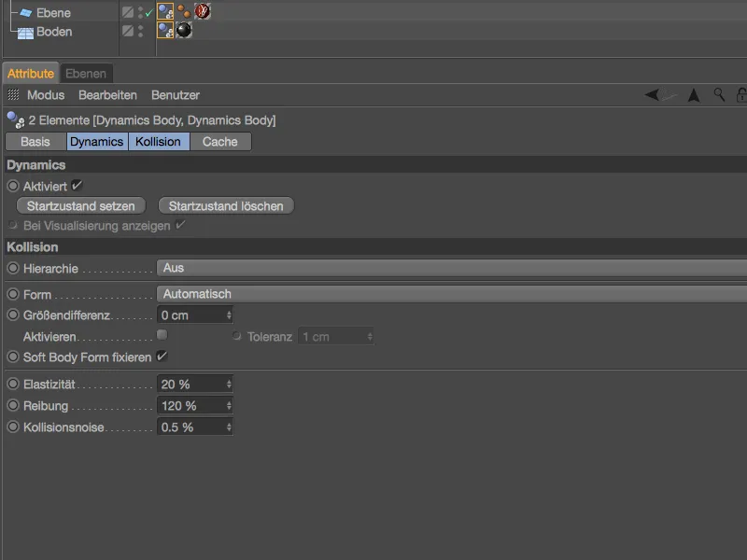Select the Basis tab
Screen dimensions: 747x560
coord(35,142)
